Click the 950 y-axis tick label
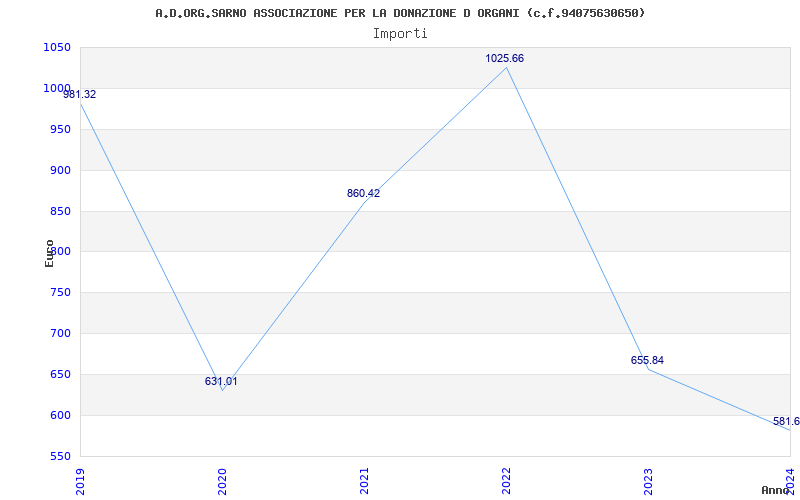800x500 pixels. (x=60, y=129)
